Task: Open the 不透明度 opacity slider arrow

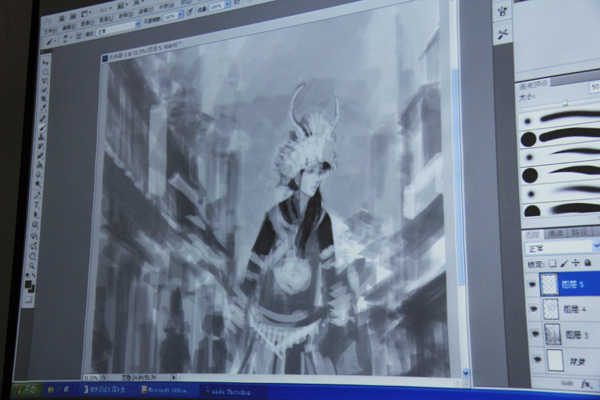Action: [x=181, y=15]
